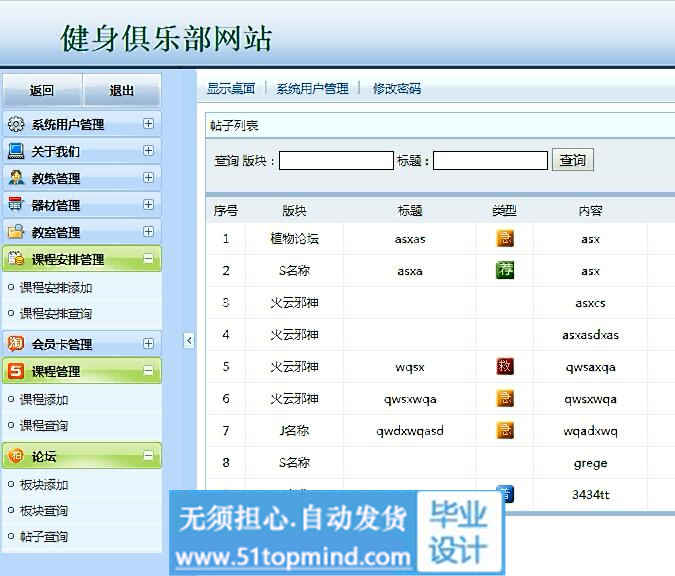This screenshot has height=576, width=675.
Task: Click the gear icon beside 系统用户管理
Action: coord(16,125)
